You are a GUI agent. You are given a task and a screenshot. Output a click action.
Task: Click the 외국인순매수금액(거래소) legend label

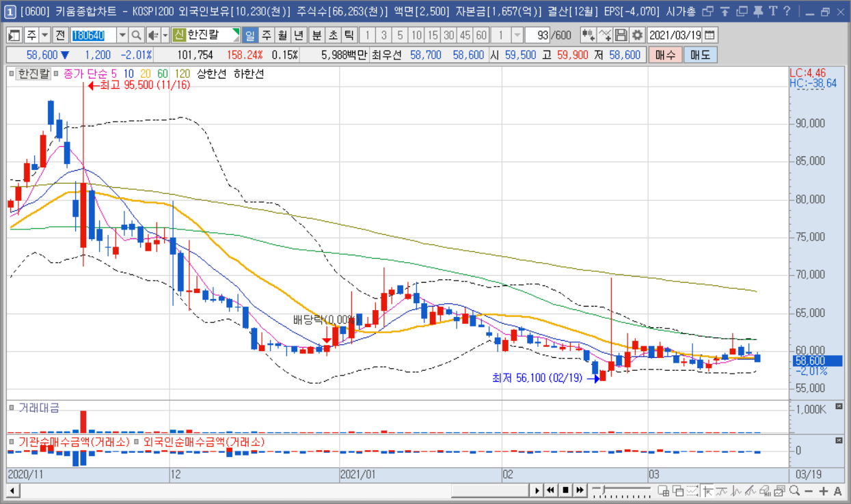point(204,442)
